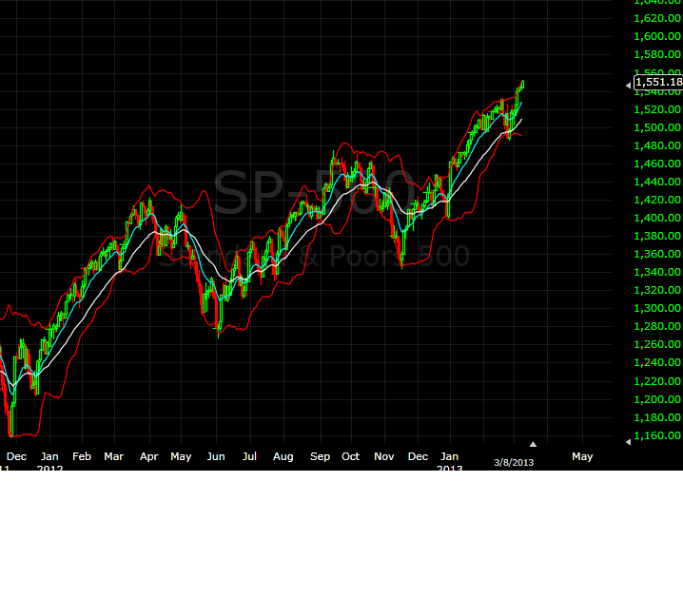Click the 1,380.00 price axis label
The width and height of the screenshot is (683, 616).
point(657,236)
